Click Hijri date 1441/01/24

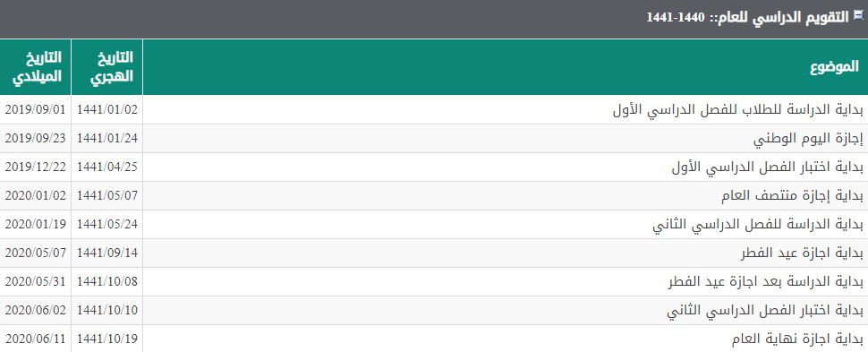point(106,139)
